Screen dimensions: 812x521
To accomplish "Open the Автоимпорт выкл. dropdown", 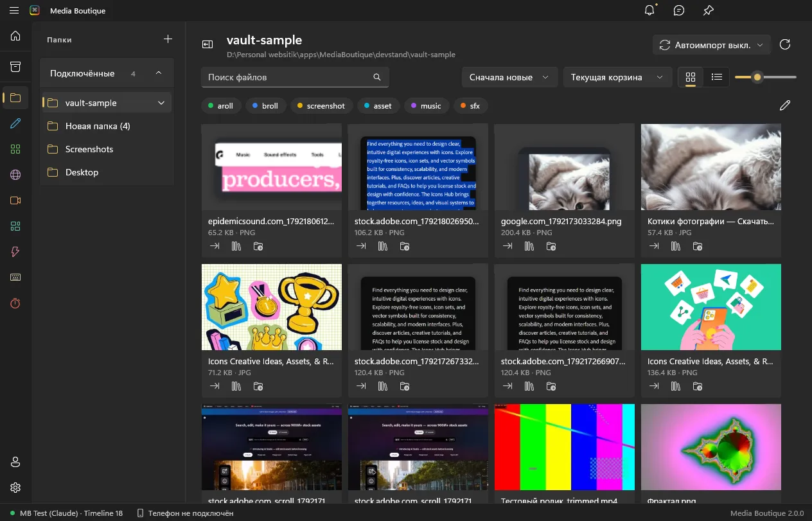I will pyautogui.click(x=711, y=45).
